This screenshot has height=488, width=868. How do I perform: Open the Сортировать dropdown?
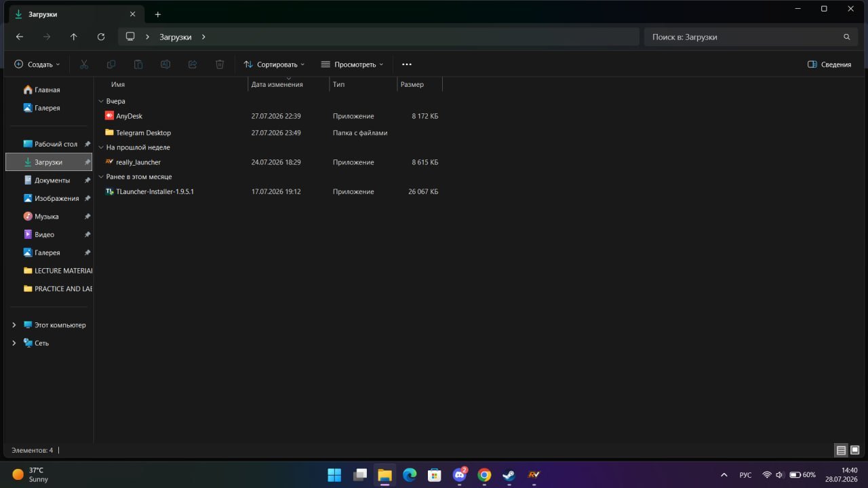(x=274, y=64)
